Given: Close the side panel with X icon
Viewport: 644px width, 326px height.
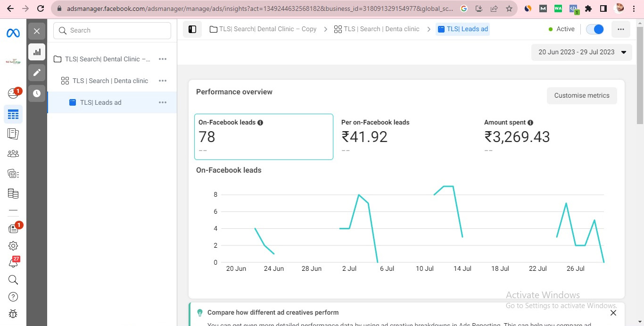Looking at the screenshot, I should coord(37,32).
